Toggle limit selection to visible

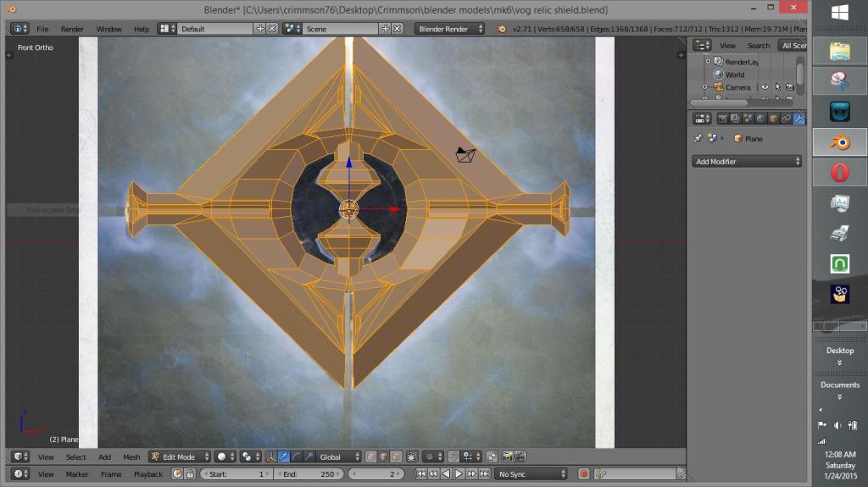[x=413, y=457]
